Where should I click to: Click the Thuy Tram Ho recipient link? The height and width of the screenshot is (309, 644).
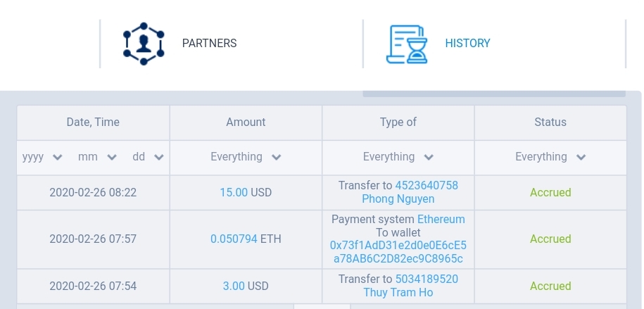[398, 293]
